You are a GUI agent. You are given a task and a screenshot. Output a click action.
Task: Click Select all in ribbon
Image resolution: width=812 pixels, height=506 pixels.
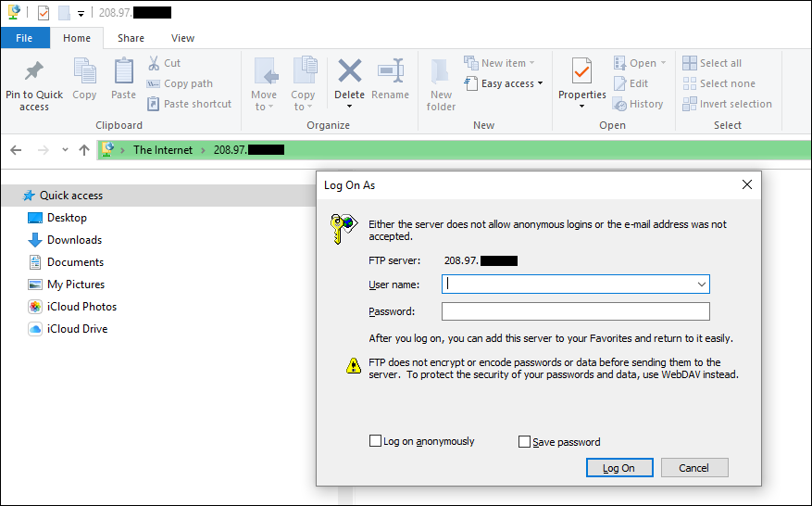[x=712, y=63]
